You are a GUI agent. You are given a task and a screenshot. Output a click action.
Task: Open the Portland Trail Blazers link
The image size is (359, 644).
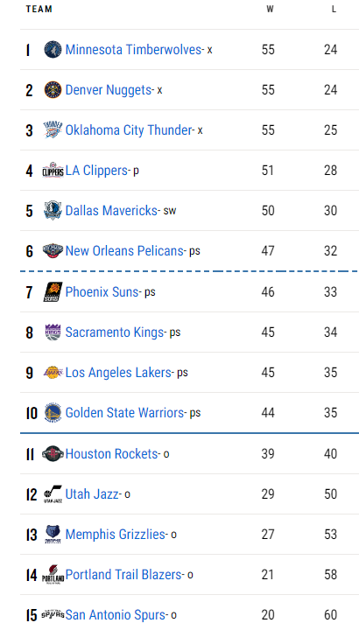coord(123,575)
